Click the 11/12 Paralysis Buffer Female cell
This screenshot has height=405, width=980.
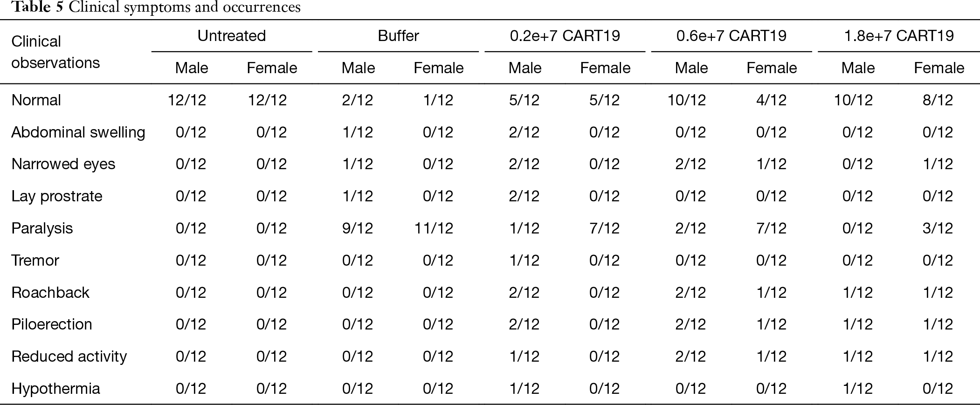434,228
